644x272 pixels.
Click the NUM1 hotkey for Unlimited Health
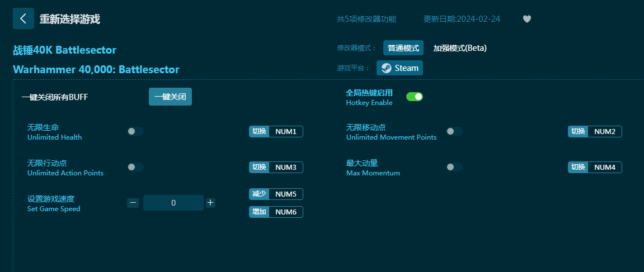coord(276,131)
